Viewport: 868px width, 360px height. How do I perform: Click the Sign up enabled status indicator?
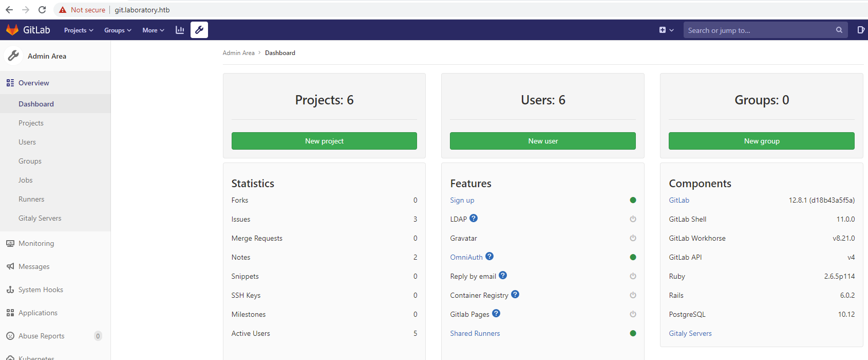tap(633, 200)
